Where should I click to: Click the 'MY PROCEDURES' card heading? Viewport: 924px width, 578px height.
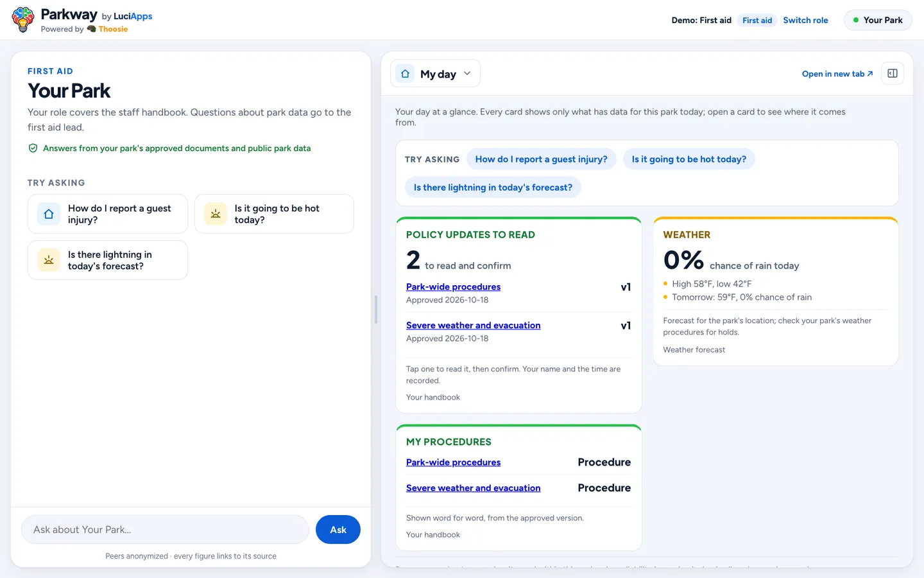pyautogui.click(x=449, y=442)
